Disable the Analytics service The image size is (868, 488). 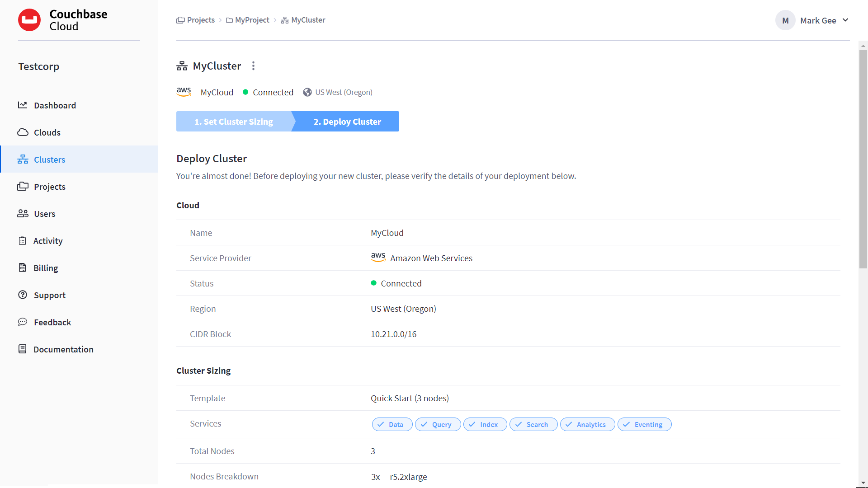click(587, 424)
